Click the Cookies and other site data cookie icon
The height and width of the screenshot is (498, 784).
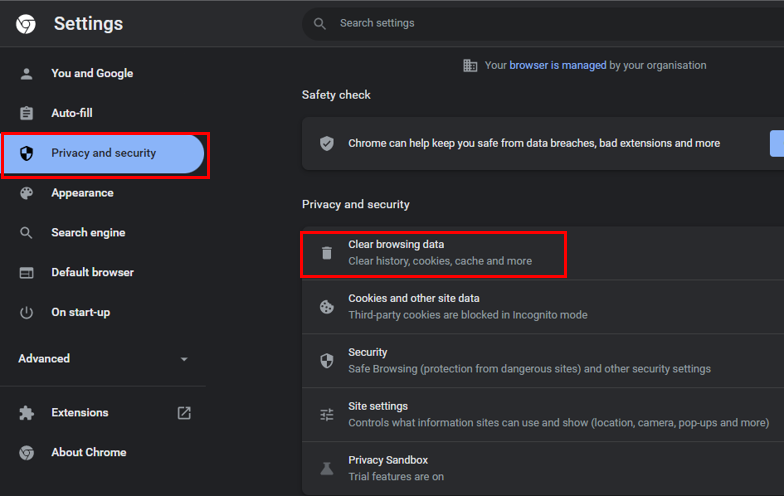[x=326, y=307]
